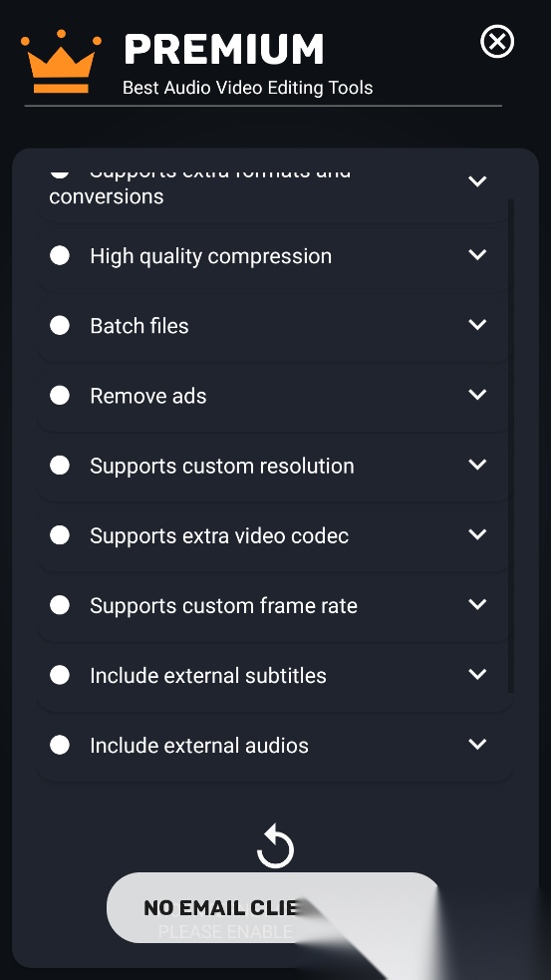Click bullet beside Supports extra video codec
Image resolution: width=551 pixels, height=980 pixels.
pos(60,535)
